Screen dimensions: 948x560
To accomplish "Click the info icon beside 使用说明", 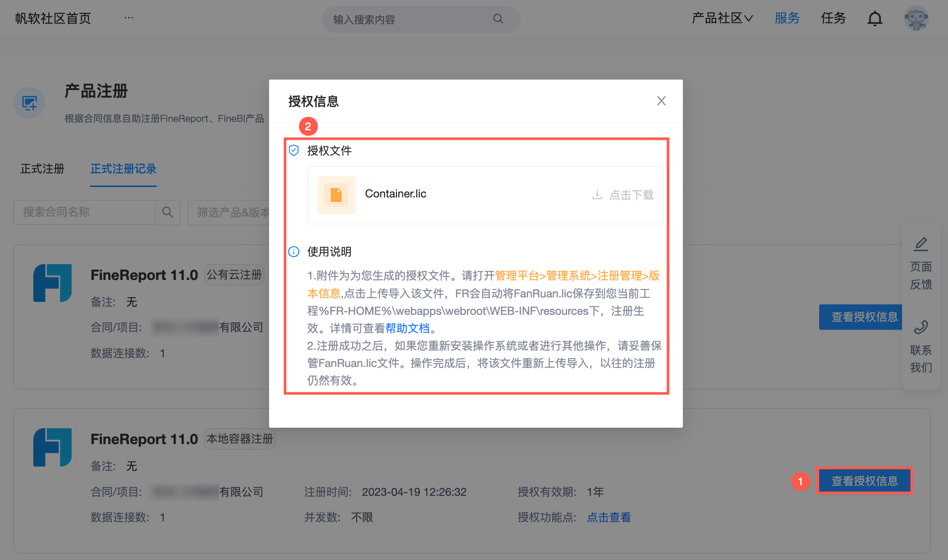I will pyautogui.click(x=294, y=252).
